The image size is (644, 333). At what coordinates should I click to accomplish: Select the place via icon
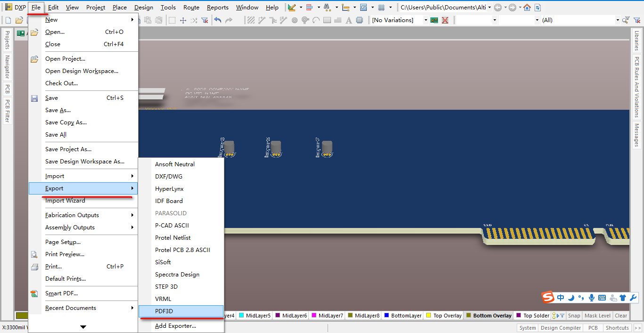coord(305,20)
